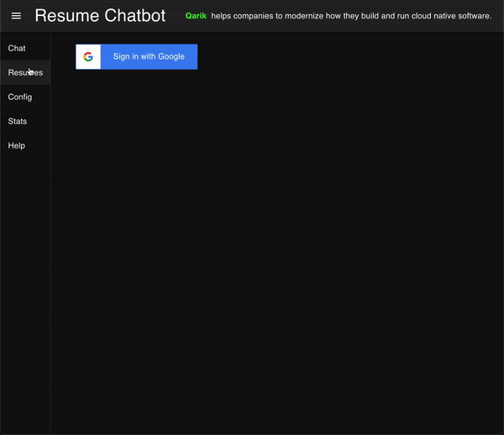
Task: Open the Chat section
Action: (x=25, y=48)
